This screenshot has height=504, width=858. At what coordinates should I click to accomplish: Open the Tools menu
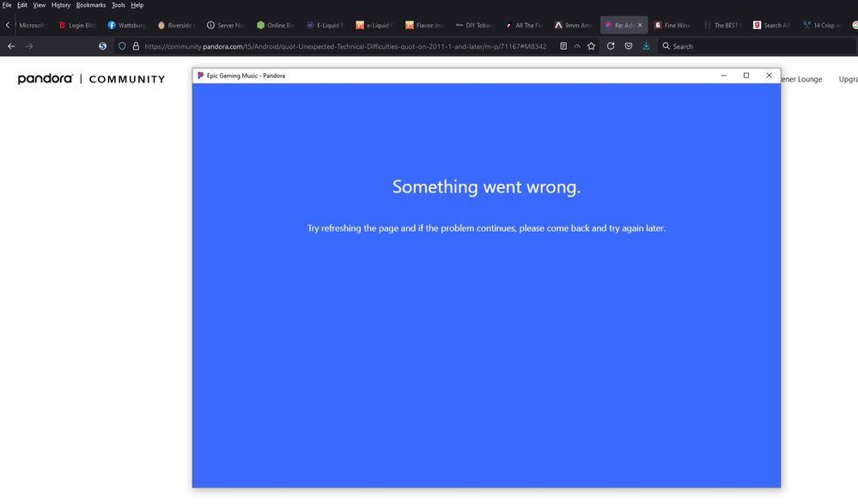tap(119, 5)
